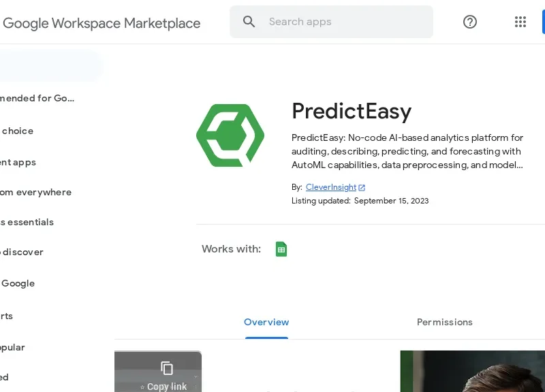Click the PredictEasy green hexagon logo
This screenshot has height=392, width=545.
click(230, 135)
